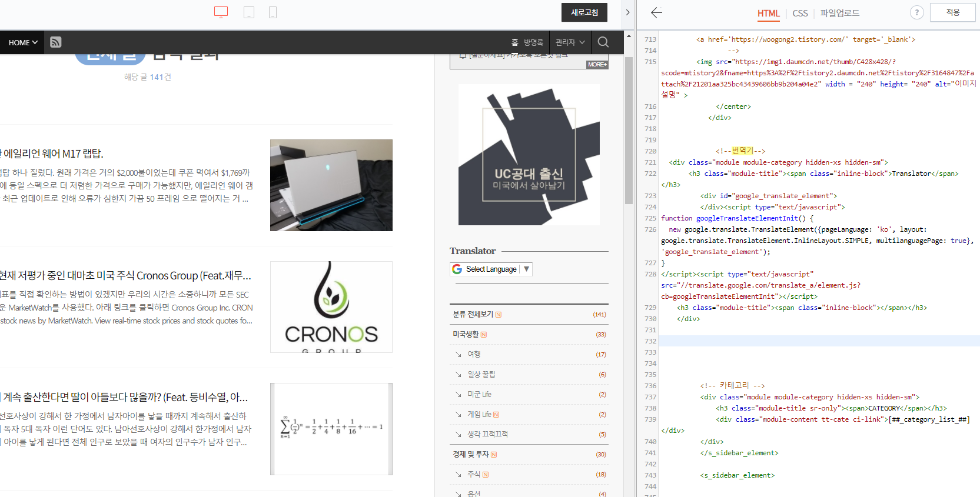This screenshot has width=980, height=497.
Task: Switch preview to tablet view icon
Action: click(249, 12)
